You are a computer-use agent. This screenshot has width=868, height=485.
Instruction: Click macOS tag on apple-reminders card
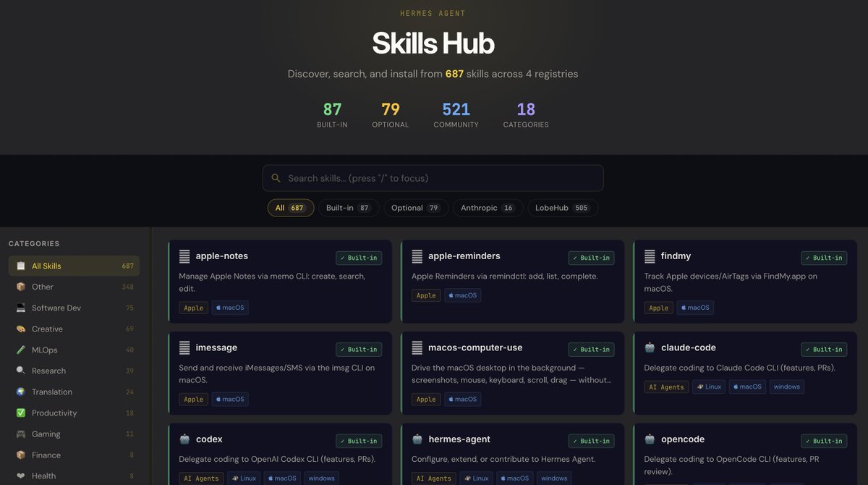click(x=463, y=295)
